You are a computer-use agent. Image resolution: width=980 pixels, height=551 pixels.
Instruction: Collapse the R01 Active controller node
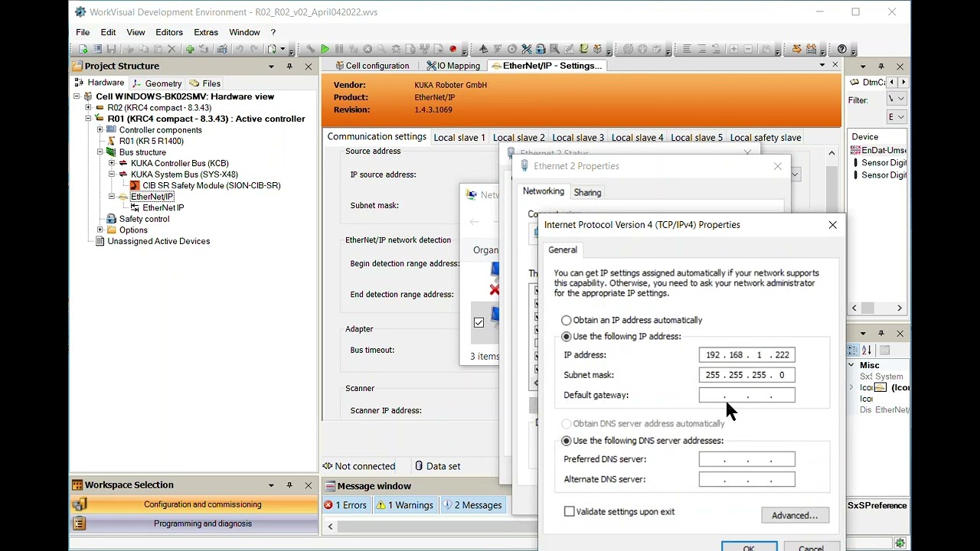(88, 119)
